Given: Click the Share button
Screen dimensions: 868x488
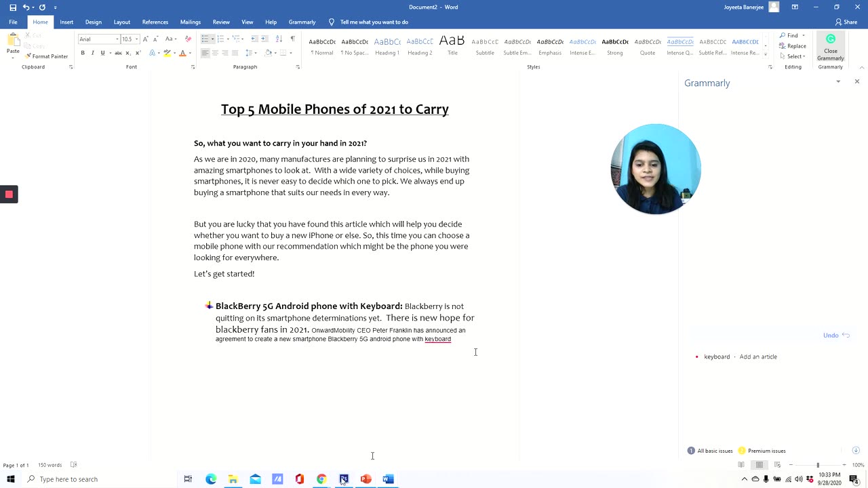Looking at the screenshot, I should (846, 22).
